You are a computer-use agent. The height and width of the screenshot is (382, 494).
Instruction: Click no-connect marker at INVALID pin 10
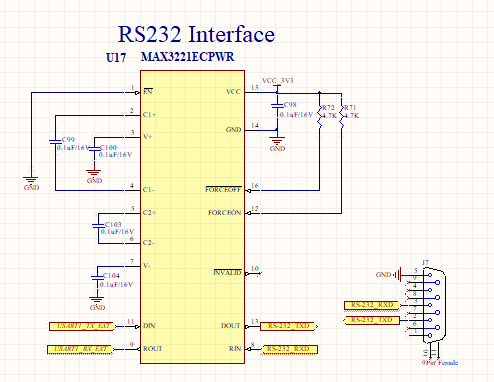pos(260,274)
